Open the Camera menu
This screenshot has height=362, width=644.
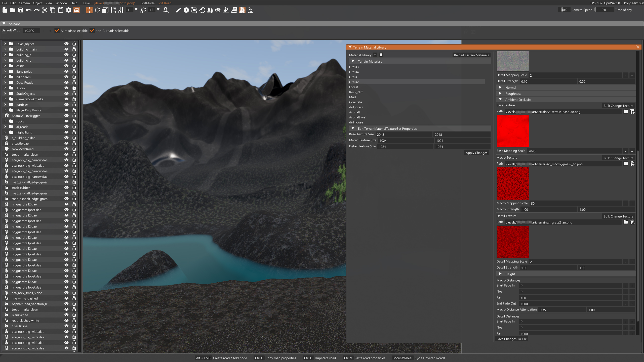tap(24, 3)
